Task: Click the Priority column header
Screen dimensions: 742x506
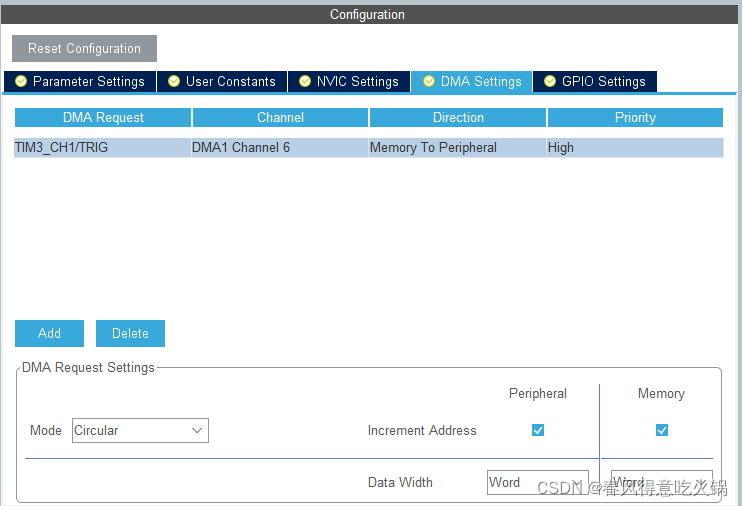Action: click(x=635, y=117)
